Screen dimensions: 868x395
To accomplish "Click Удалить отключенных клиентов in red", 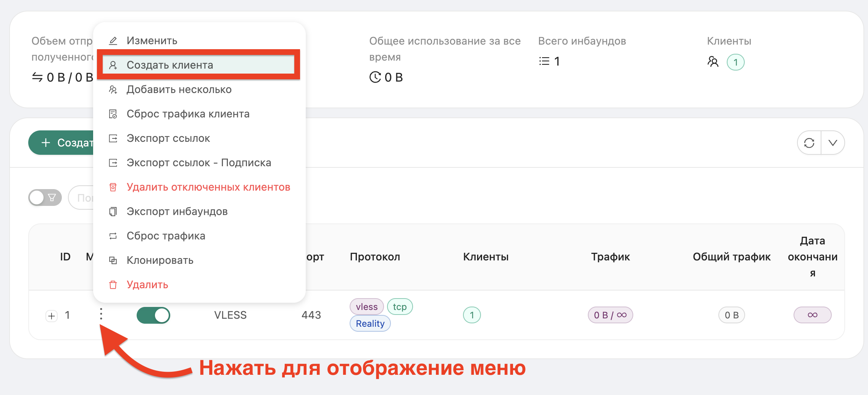I will 208,187.
